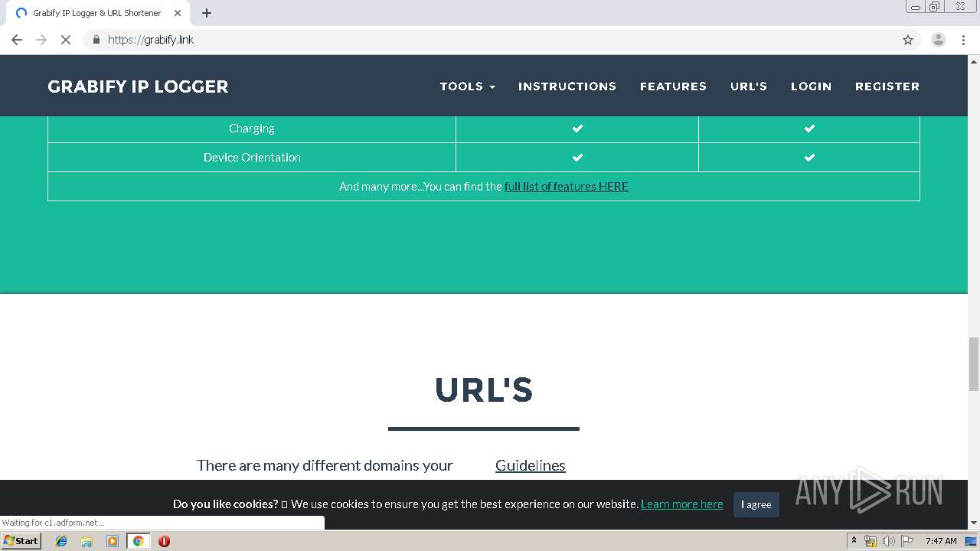Switch to the Chrome taskbar button

click(x=138, y=541)
